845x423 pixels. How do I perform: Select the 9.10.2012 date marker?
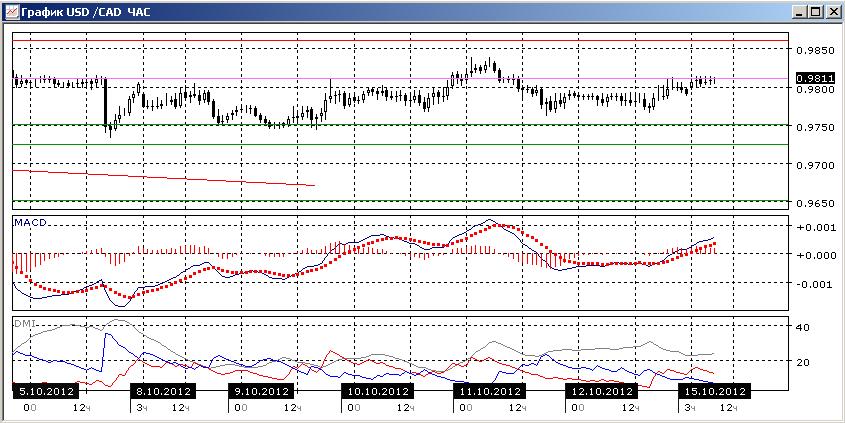[262, 390]
